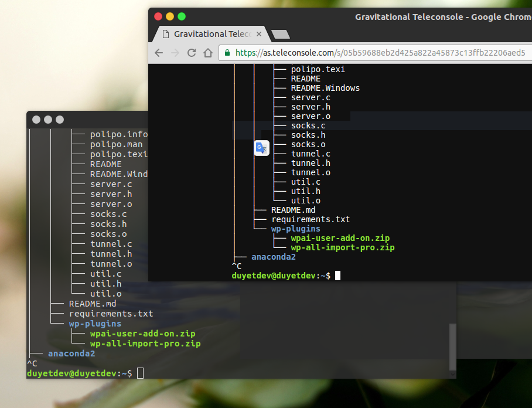Click util.o in the Chrome terminal

tap(306, 200)
